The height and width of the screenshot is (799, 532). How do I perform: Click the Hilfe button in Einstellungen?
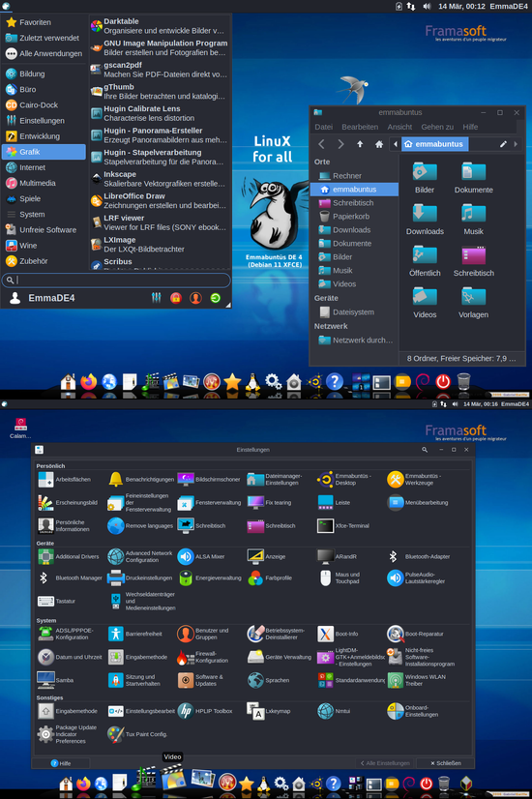click(61, 763)
